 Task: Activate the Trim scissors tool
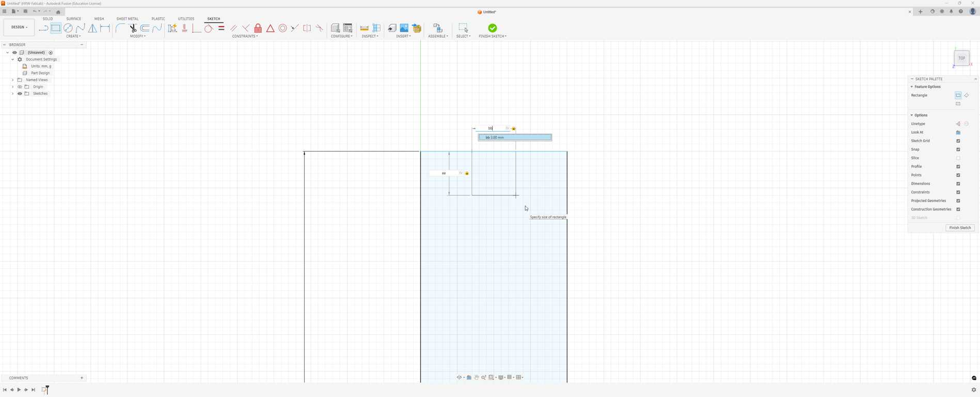coord(133,28)
